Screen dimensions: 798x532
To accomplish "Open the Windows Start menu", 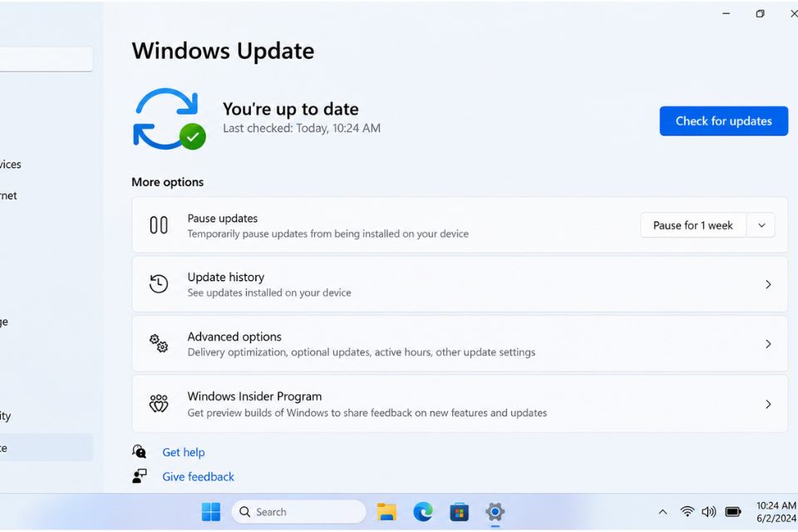I will (210, 512).
